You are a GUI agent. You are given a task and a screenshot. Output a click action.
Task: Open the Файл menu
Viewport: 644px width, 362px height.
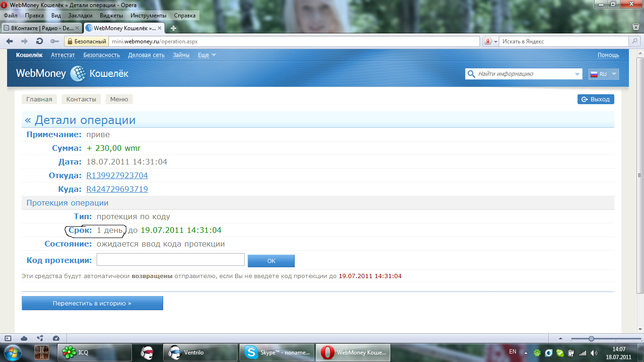(10, 16)
